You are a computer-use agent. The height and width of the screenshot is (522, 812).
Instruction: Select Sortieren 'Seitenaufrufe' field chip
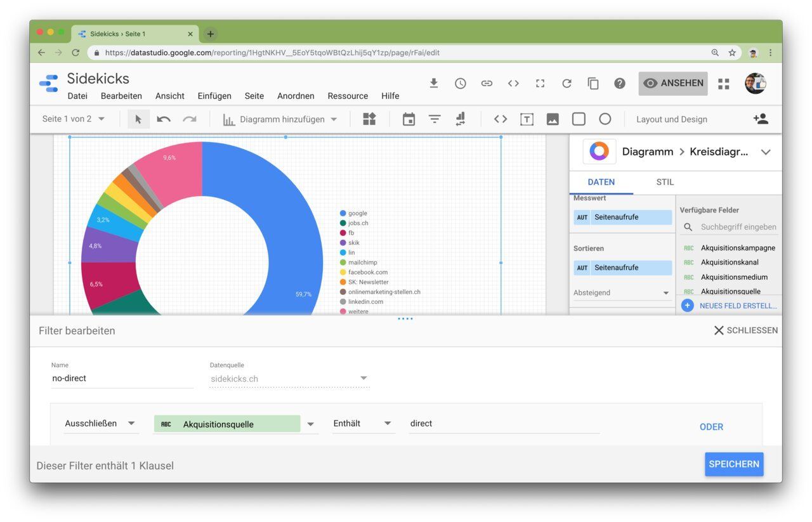(622, 268)
